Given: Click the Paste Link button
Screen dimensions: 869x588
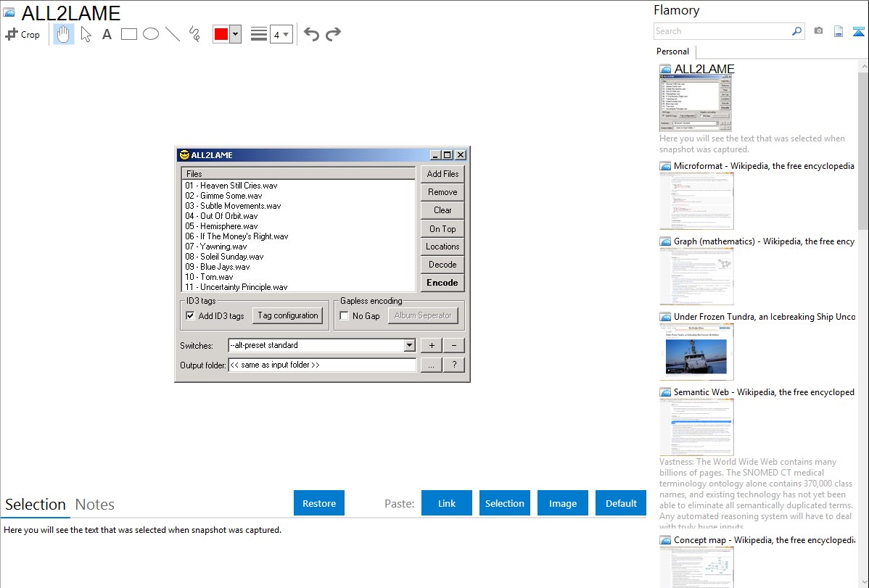Looking at the screenshot, I should tap(447, 503).
